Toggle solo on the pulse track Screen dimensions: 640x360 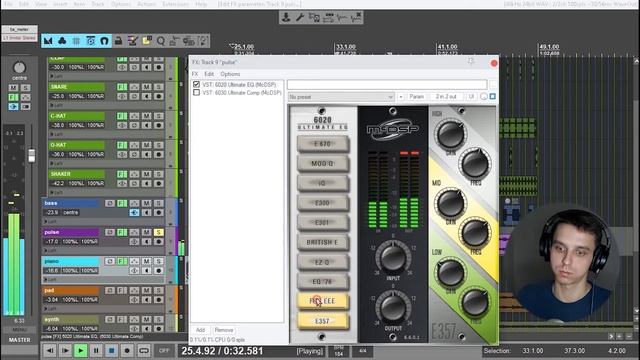point(158,232)
